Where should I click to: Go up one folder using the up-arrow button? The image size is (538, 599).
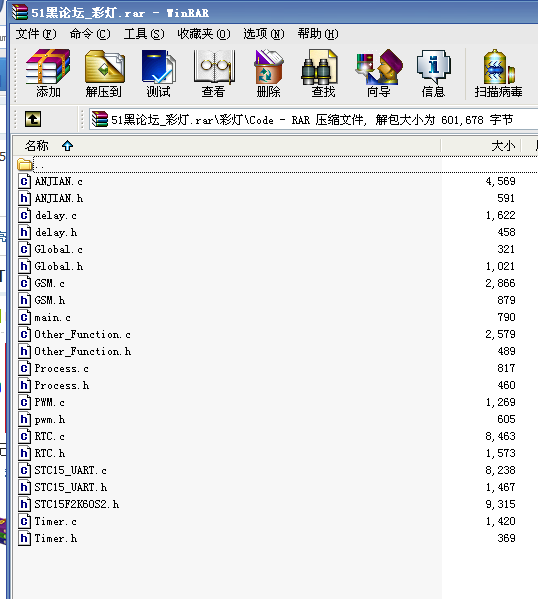[x=33, y=119]
